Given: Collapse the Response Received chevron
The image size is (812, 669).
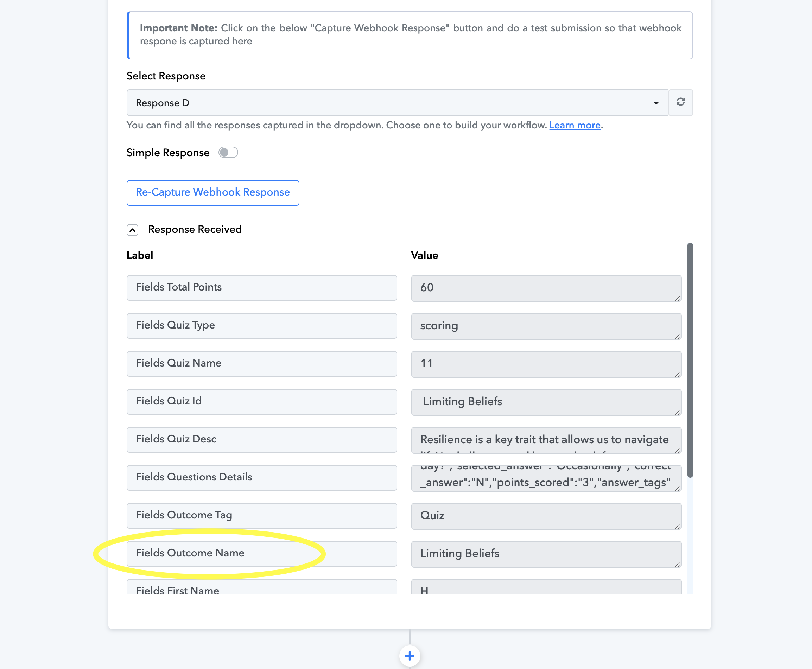Looking at the screenshot, I should pyautogui.click(x=132, y=230).
